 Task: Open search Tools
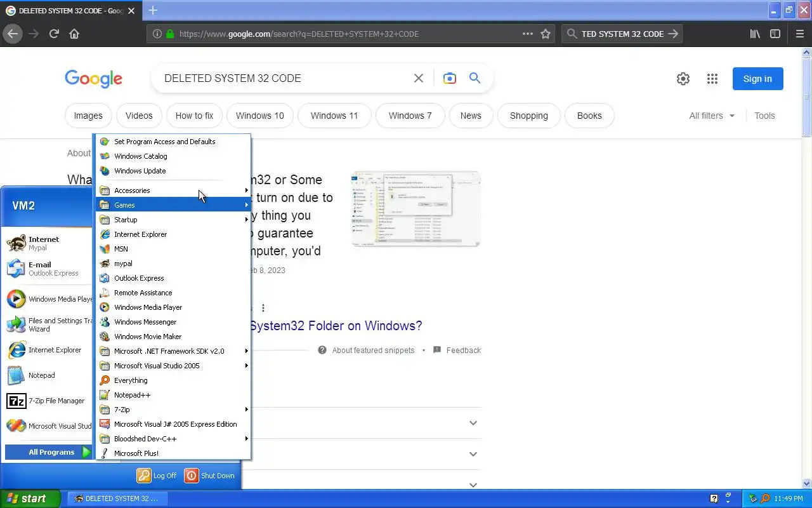[x=764, y=116]
